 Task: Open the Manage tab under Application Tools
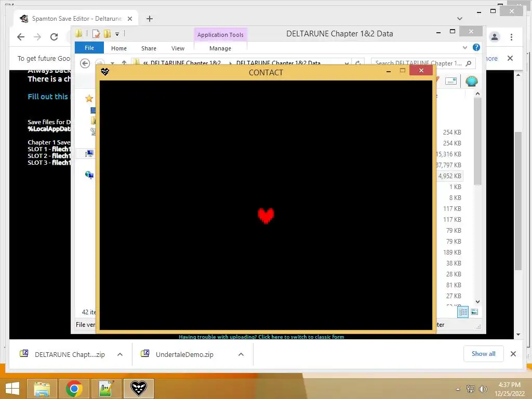(220, 48)
